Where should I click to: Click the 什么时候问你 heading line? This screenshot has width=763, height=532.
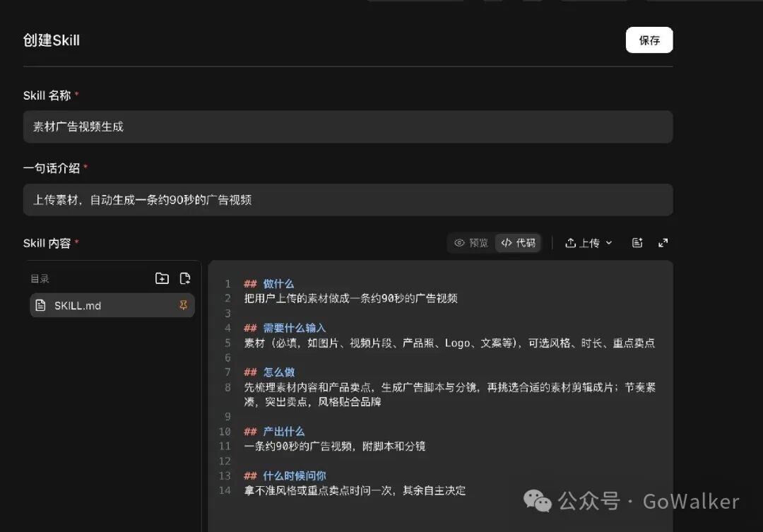(x=285, y=476)
